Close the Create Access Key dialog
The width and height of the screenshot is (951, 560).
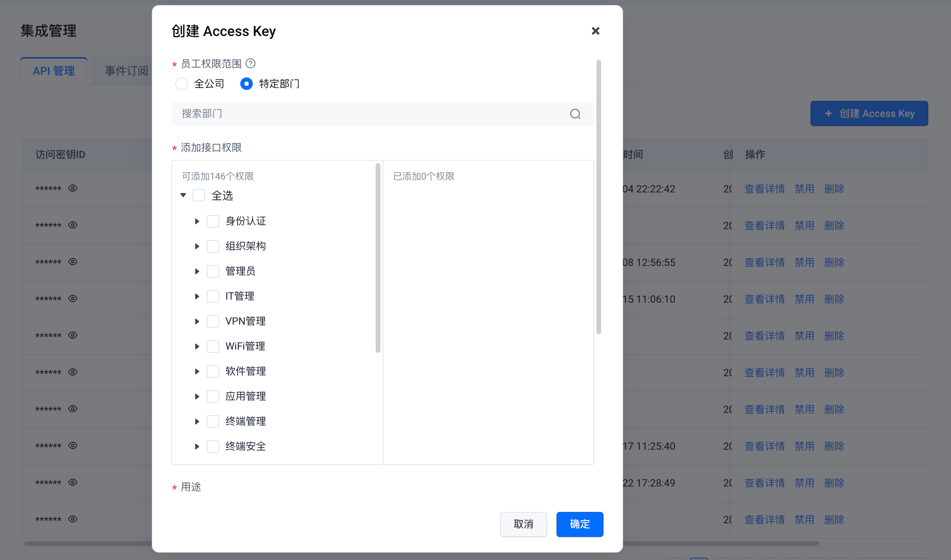[x=595, y=31]
